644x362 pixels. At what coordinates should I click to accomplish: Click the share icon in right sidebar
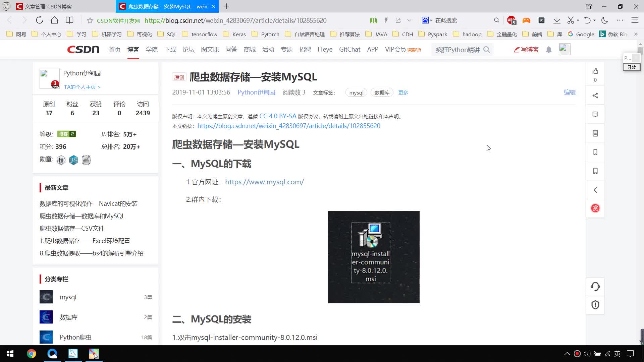[595, 96]
